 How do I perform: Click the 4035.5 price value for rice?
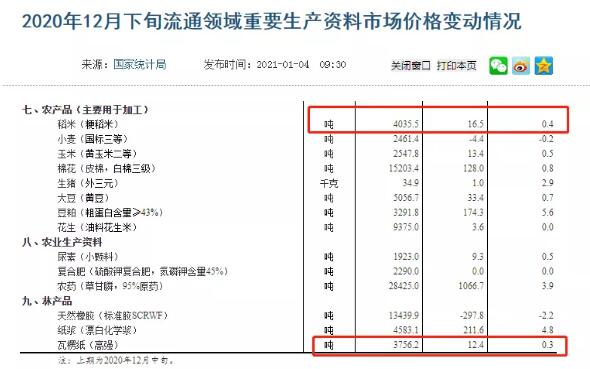[x=406, y=124]
